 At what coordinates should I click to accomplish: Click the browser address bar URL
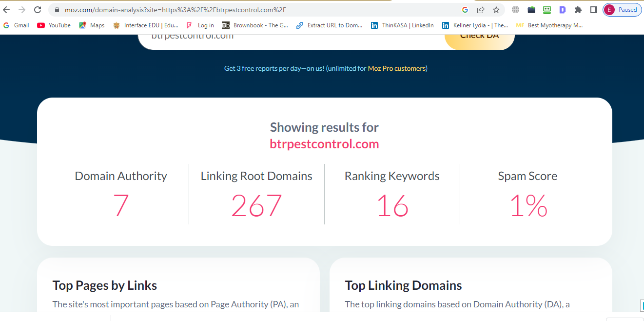pyautogui.click(x=176, y=10)
